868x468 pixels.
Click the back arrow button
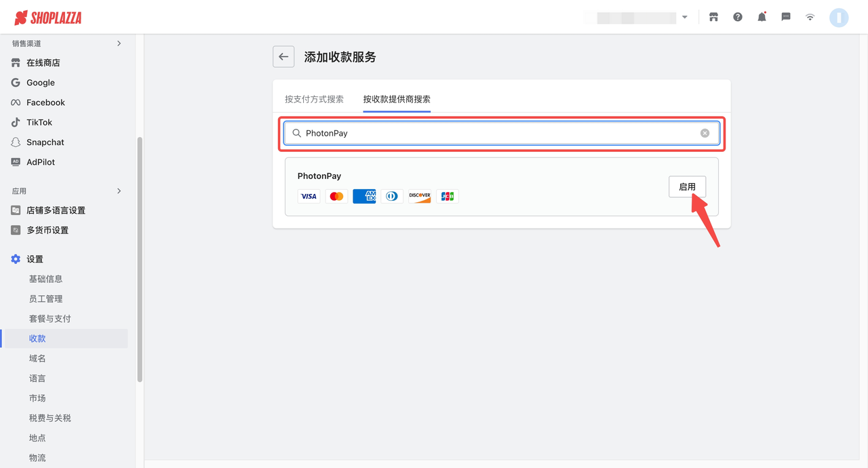283,57
